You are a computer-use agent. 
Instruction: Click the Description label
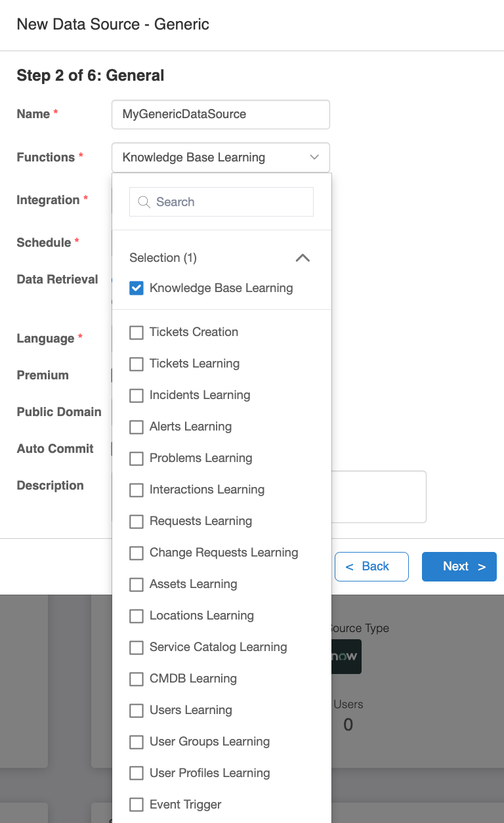(x=50, y=486)
